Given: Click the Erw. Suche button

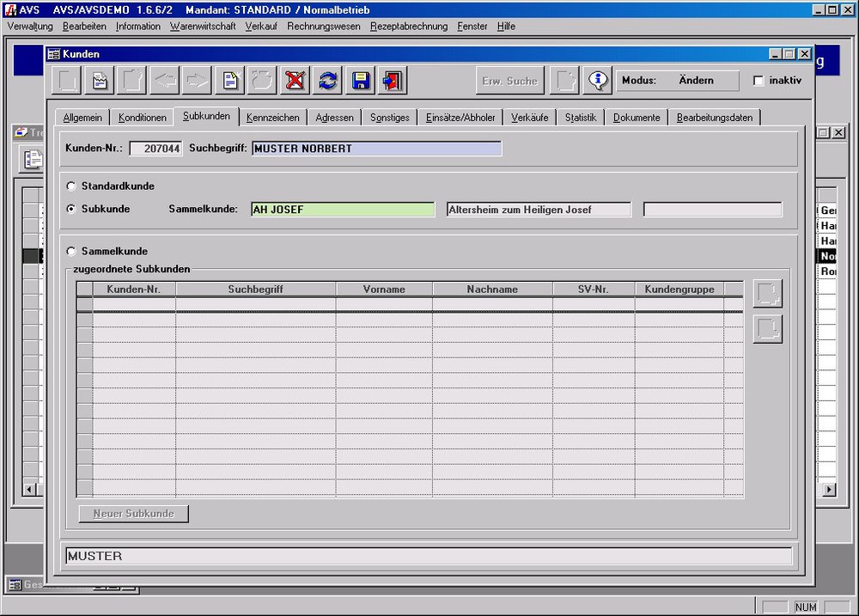Looking at the screenshot, I should point(509,81).
